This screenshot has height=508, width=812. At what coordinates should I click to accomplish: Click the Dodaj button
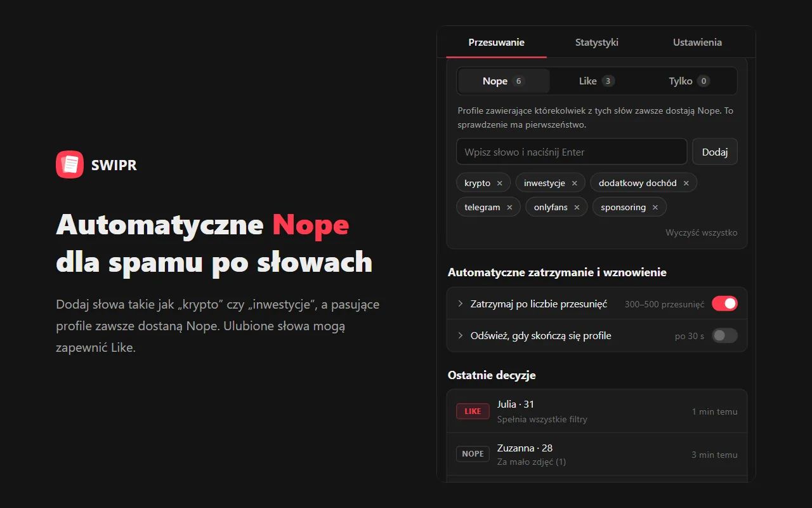click(715, 152)
